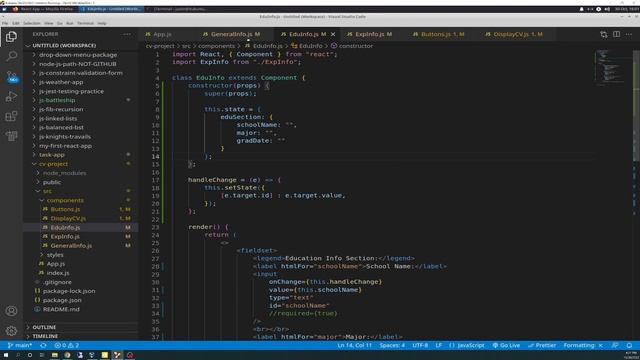This screenshot has width=640, height=360.
Task: Click the Prettier status bar item
Action: click(x=542, y=345)
